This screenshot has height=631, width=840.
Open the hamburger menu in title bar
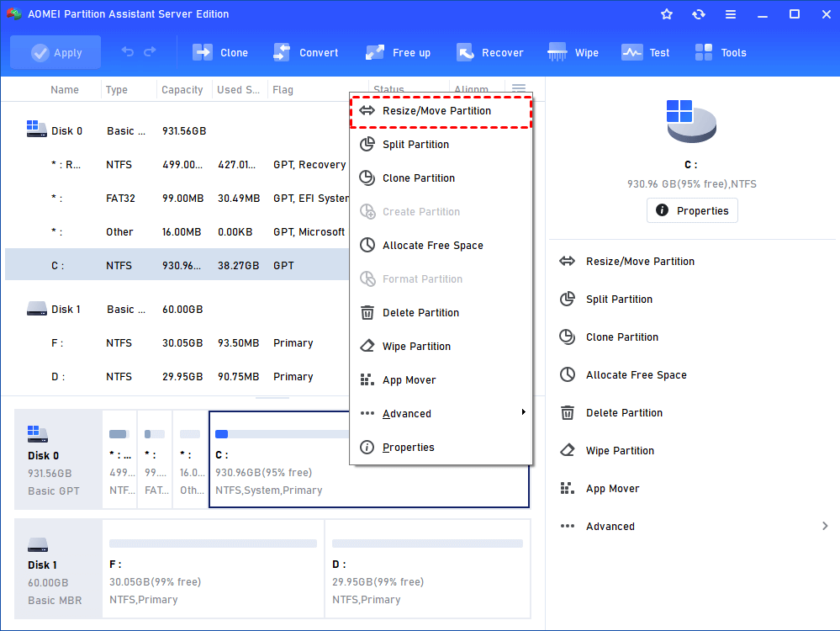(x=731, y=14)
